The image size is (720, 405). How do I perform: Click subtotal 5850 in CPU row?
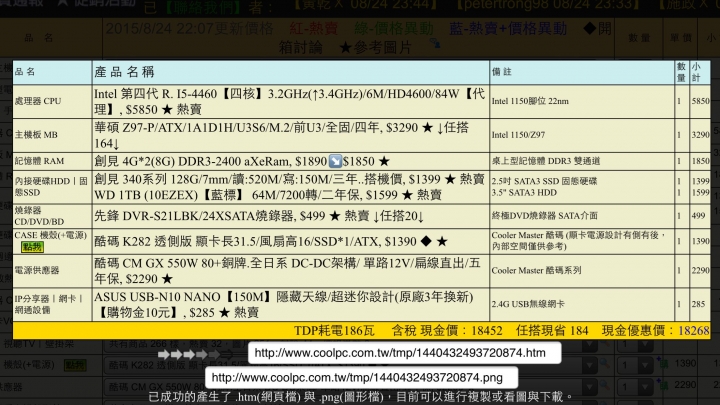coord(700,101)
